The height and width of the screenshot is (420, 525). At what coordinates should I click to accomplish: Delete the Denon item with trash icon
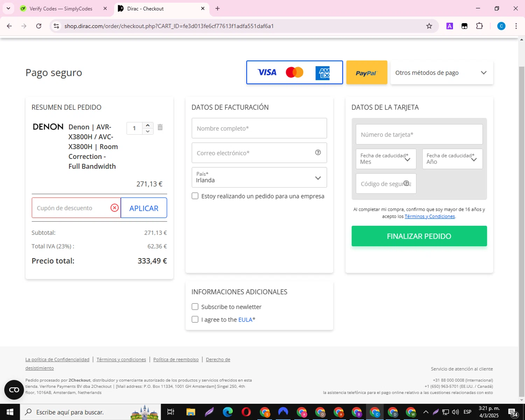point(160,127)
